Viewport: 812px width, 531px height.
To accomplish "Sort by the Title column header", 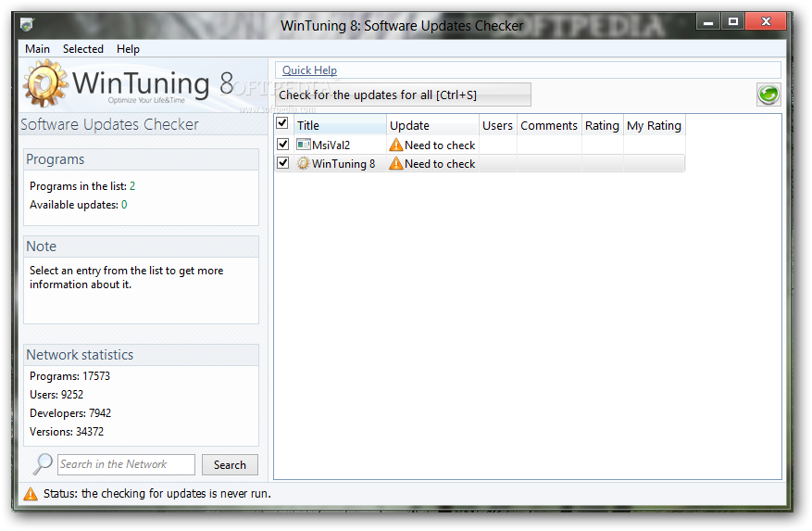I will coord(340,125).
